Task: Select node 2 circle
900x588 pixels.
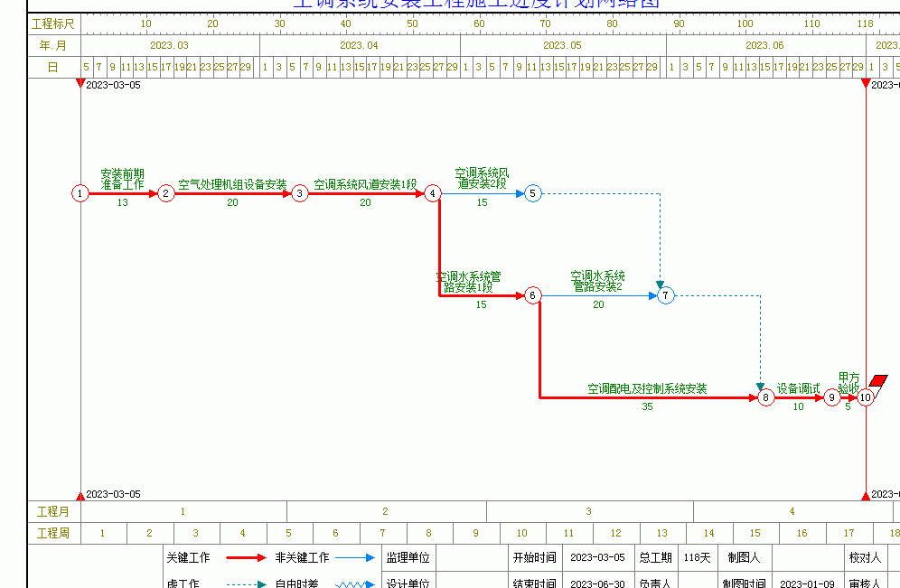Action: [x=166, y=193]
